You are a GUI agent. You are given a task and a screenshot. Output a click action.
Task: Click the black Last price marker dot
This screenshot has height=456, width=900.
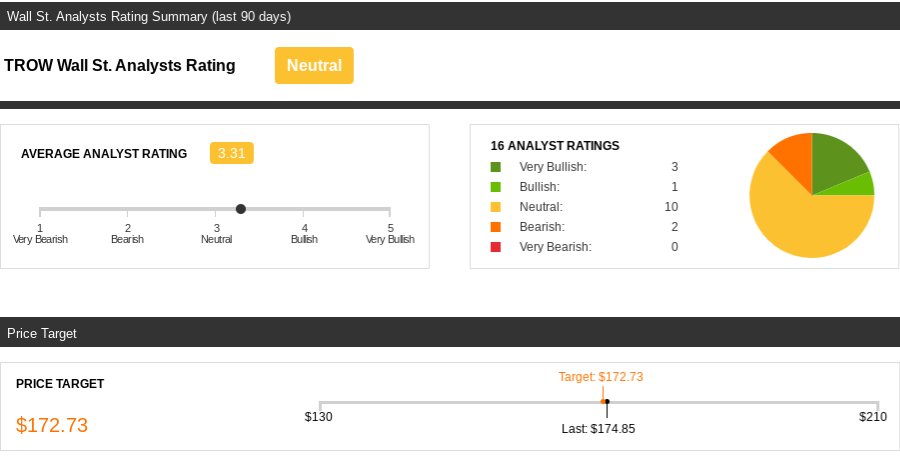pyautogui.click(x=607, y=401)
